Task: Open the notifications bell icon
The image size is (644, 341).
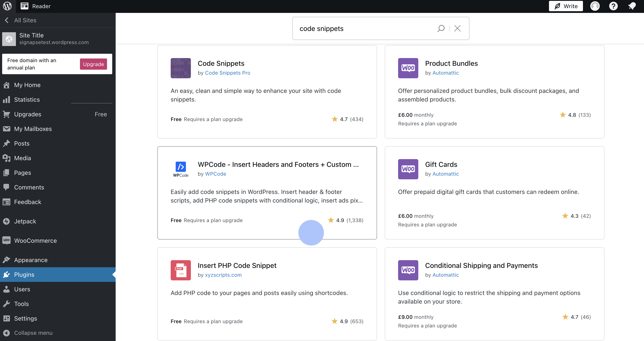Action: click(x=632, y=6)
